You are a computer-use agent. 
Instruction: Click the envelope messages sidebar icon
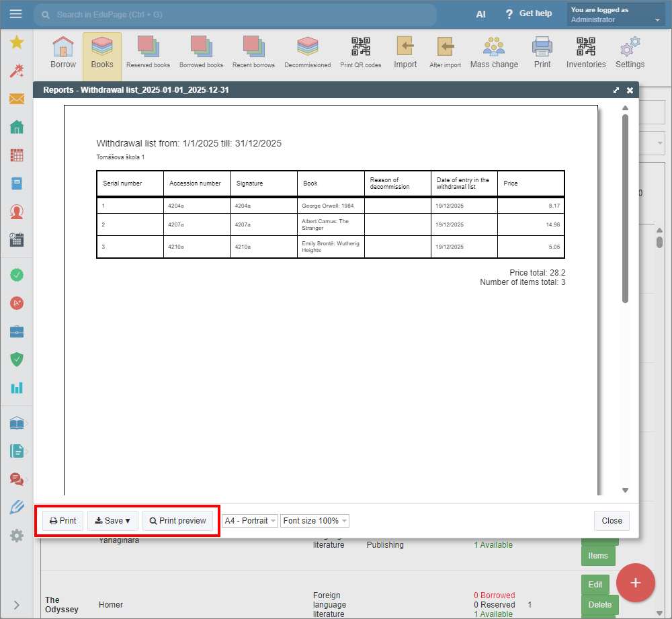coord(17,99)
